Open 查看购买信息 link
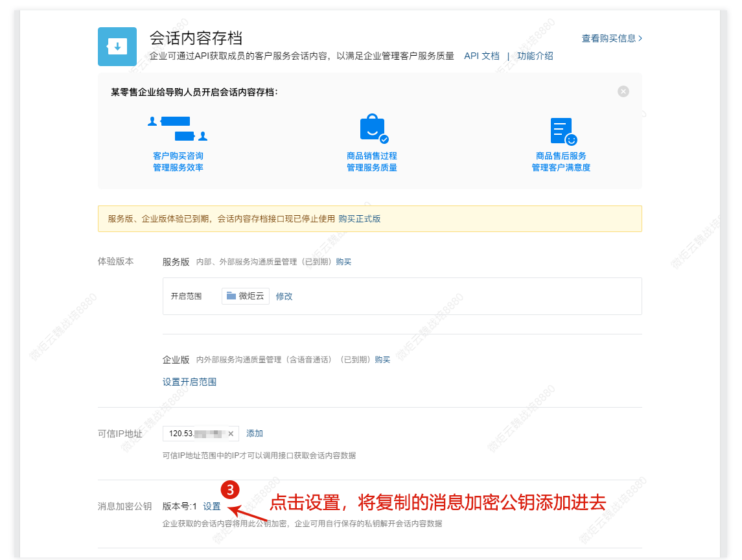Image resolution: width=742 pixels, height=560 pixels. tap(612, 38)
